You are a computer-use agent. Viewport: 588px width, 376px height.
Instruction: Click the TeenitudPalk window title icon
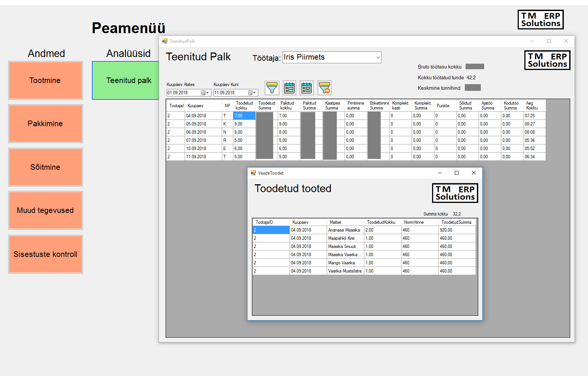tap(165, 41)
